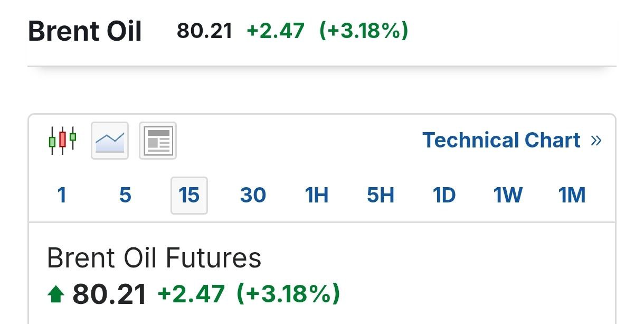Pick the 1D daily timeframe
644x324 pixels.
pos(444,196)
